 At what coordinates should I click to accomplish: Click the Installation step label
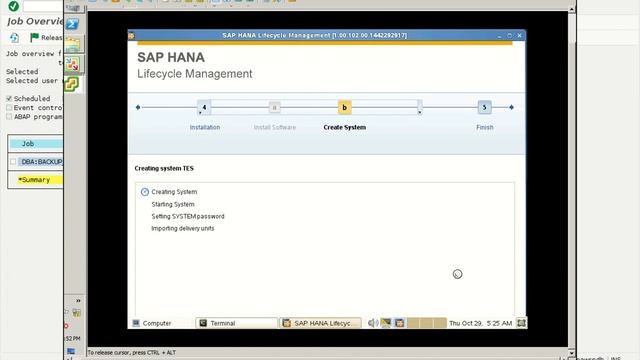click(x=205, y=127)
